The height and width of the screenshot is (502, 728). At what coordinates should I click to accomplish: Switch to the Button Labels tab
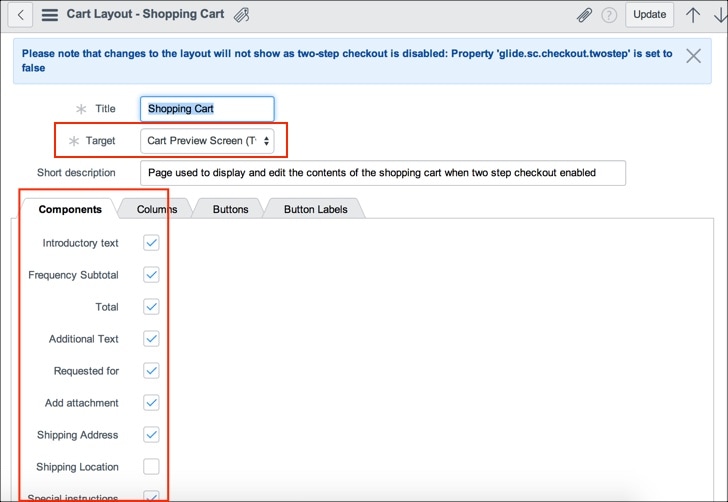[x=316, y=209]
